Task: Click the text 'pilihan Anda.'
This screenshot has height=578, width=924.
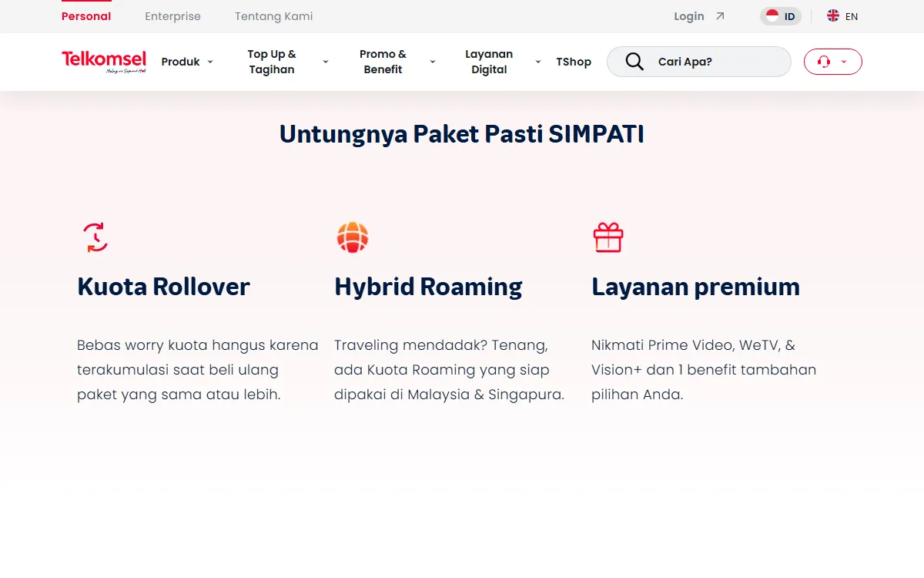Action: coord(638,395)
